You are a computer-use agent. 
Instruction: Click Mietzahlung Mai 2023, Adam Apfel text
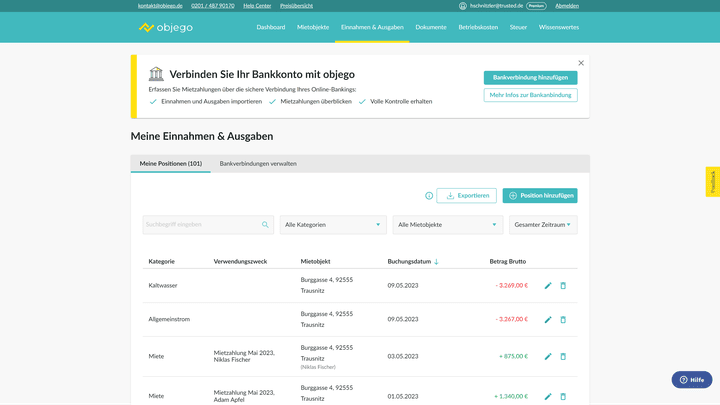(244, 396)
